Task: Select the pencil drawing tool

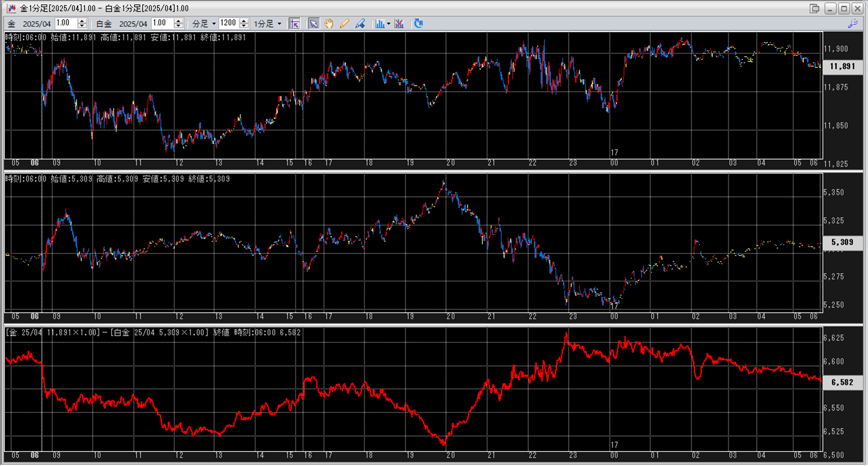Action: click(x=344, y=24)
